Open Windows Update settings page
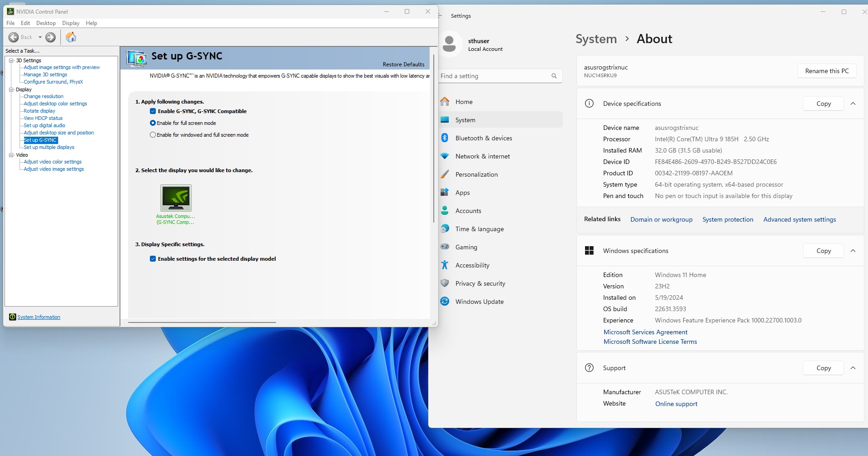Screen dimensions: 868x456 pos(479,302)
